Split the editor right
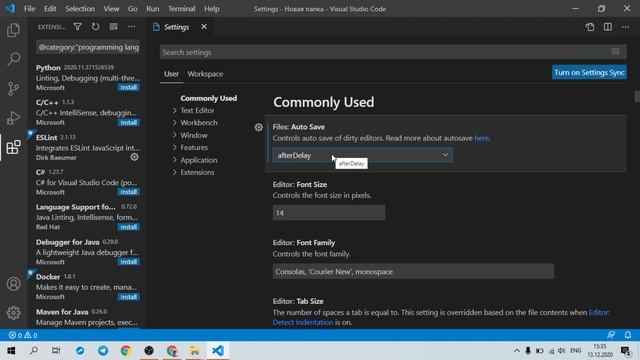 607,27
